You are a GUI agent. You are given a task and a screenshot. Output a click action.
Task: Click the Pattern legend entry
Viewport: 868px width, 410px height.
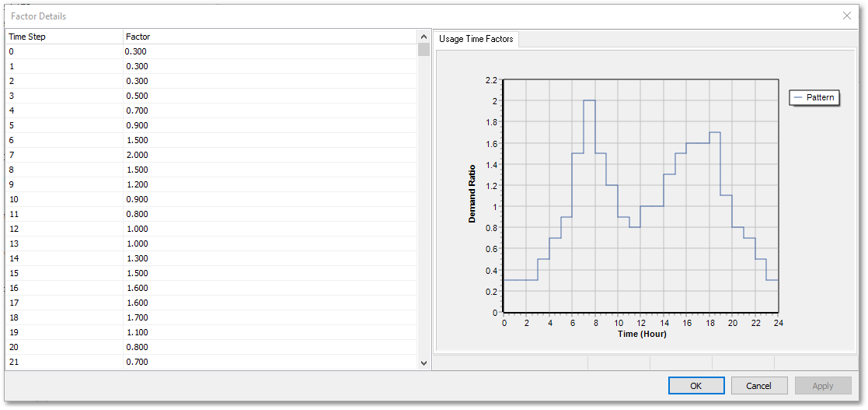click(x=814, y=97)
